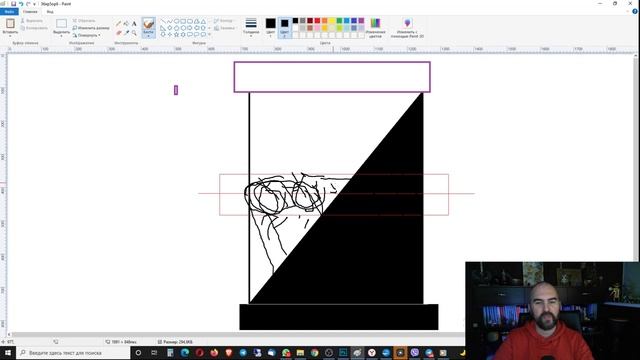This screenshot has width=640, height=360.
Task: Open Google Chrome from the taskbar
Action: 314,353
